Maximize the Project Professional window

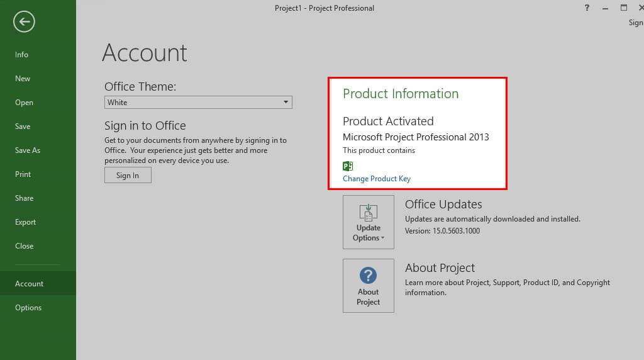624,8
